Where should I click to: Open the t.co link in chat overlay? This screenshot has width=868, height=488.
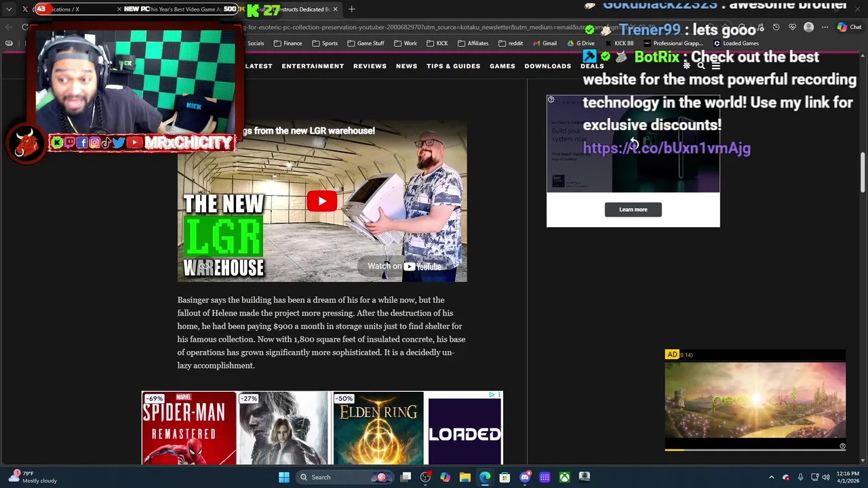point(667,148)
